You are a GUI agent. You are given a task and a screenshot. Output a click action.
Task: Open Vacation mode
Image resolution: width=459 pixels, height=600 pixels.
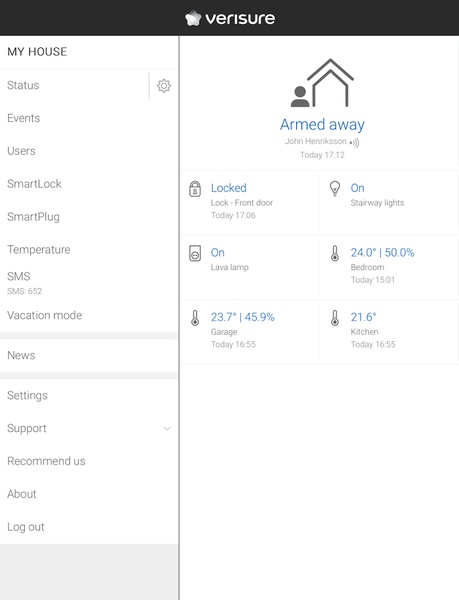[x=89, y=316]
